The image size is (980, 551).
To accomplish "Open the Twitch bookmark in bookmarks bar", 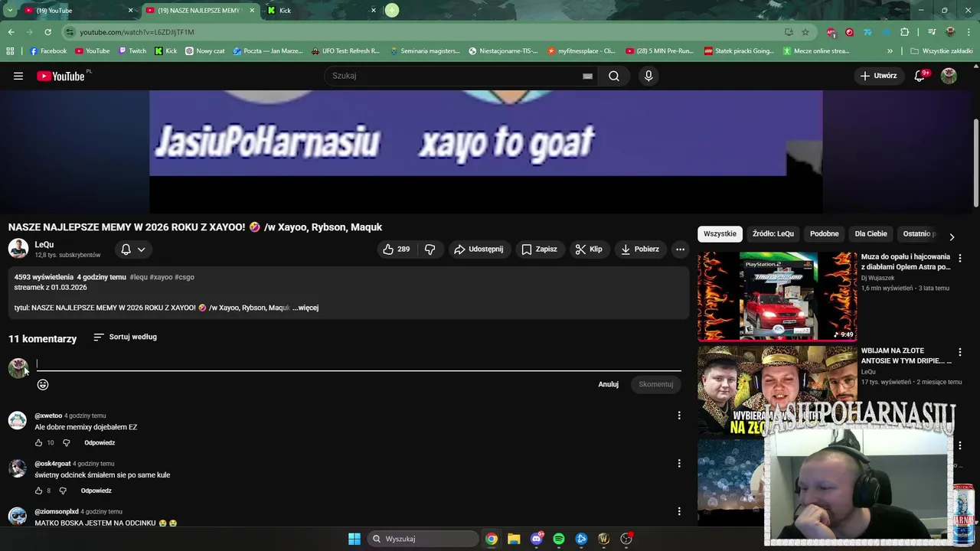I will click(x=132, y=51).
